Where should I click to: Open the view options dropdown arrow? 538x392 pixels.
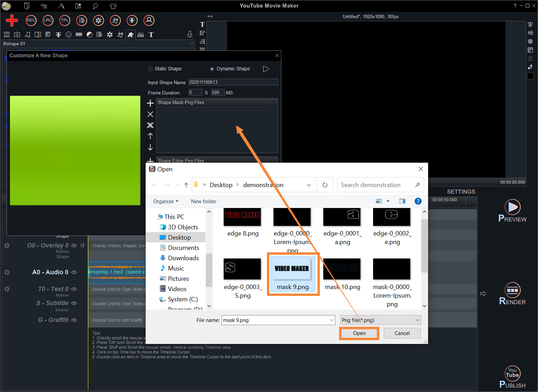click(x=388, y=201)
